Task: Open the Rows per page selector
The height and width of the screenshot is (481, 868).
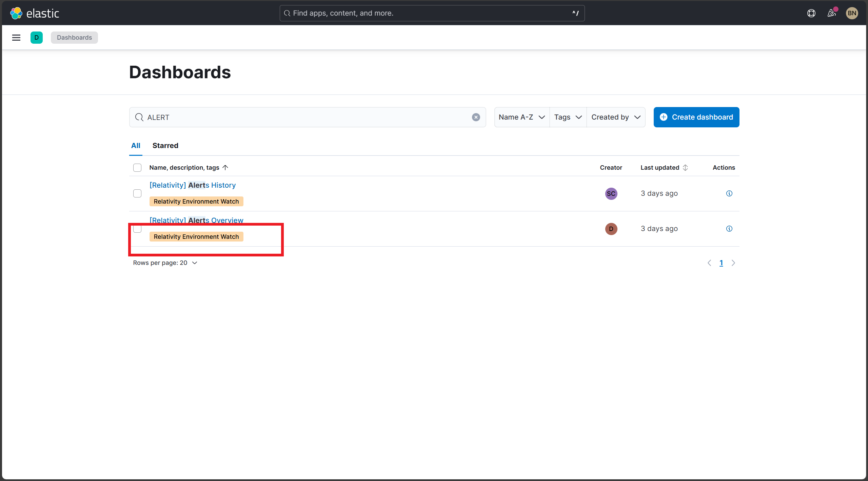Action: click(165, 263)
